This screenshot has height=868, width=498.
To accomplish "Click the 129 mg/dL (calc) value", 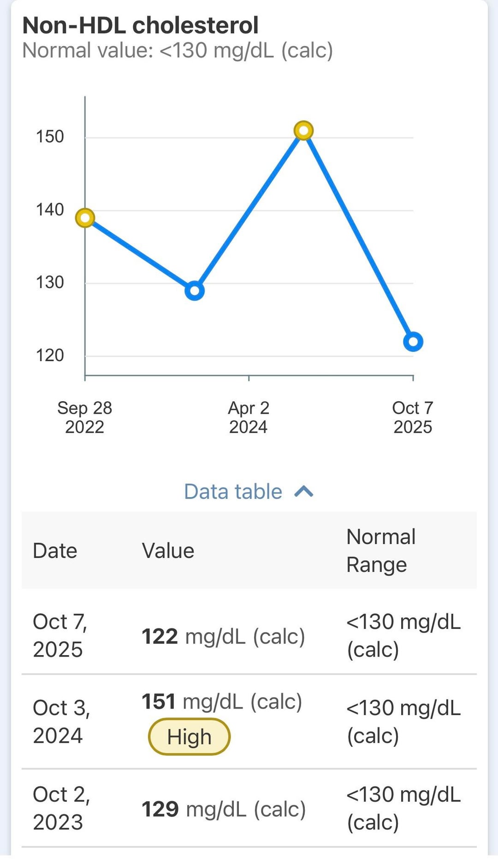I will click(x=224, y=809).
